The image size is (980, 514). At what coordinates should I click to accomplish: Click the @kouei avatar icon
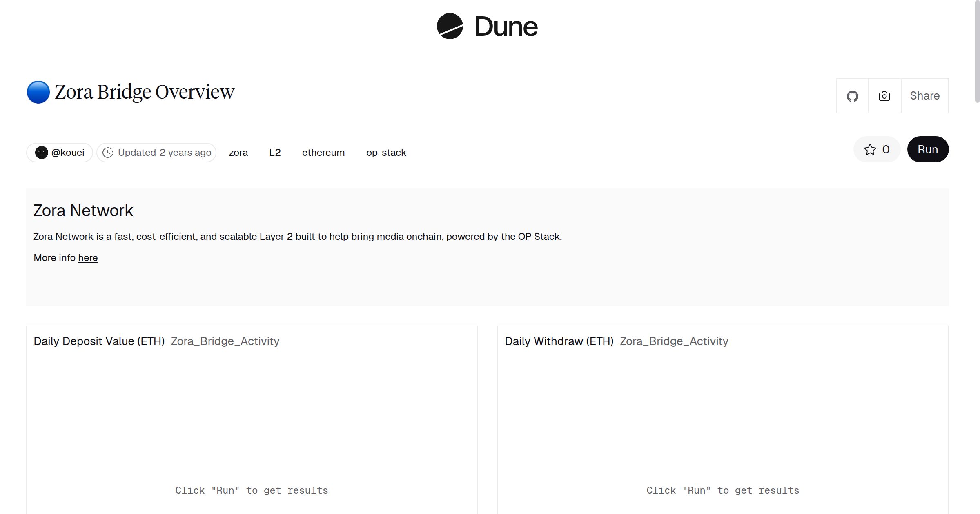41,153
